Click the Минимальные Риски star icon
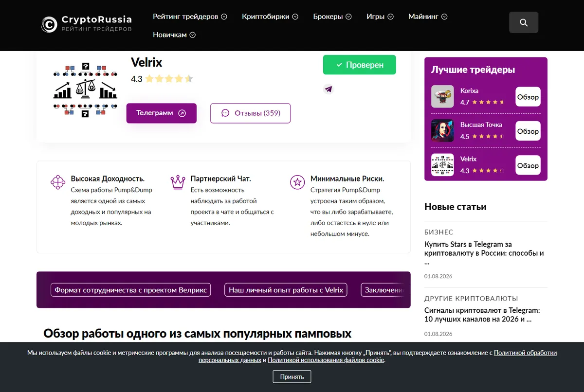Viewport: 584px width, 392px height. pos(297,182)
